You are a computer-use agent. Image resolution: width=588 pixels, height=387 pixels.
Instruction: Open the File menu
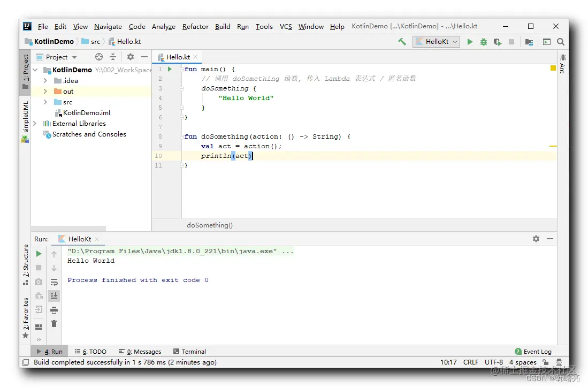[x=43, y=27]
